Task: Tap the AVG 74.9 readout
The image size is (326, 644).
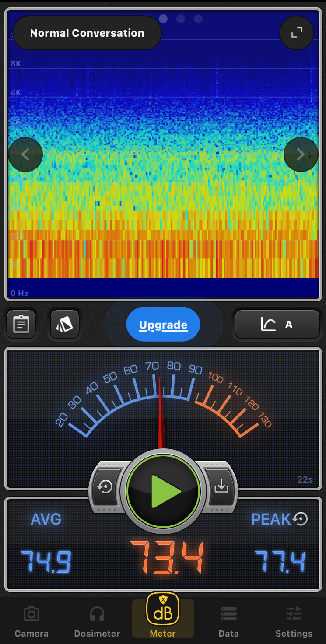Action: [46, 561]
